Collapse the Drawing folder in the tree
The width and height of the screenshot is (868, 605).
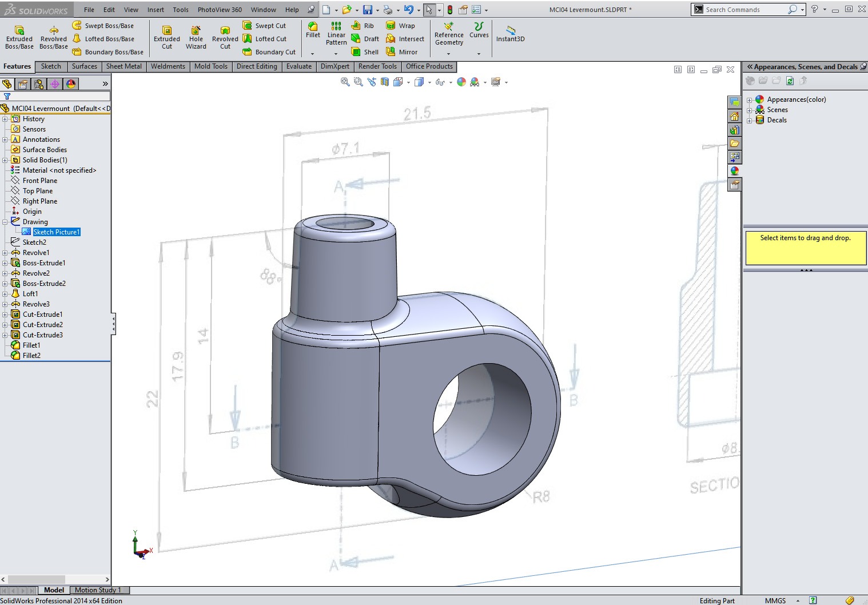click(5, 222)
